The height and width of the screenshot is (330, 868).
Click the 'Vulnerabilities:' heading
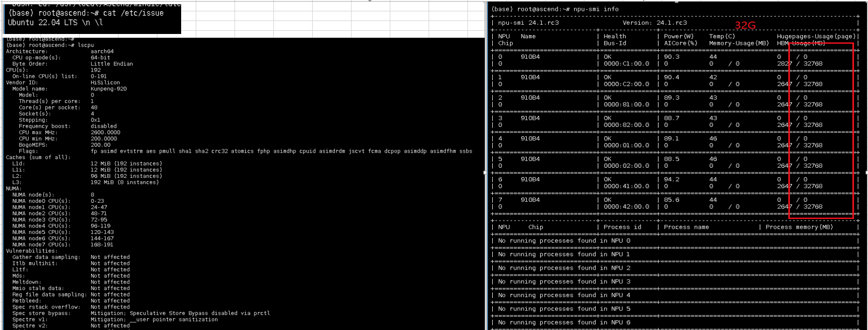click(32, 251)
